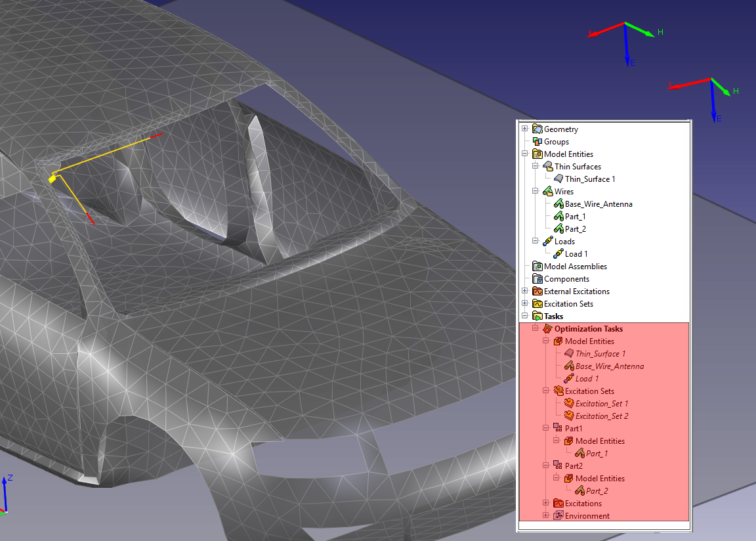The height and width of the screenshot is (541, 756).
Task: Click the External Excitations folder icon
Action: point(537,292)
